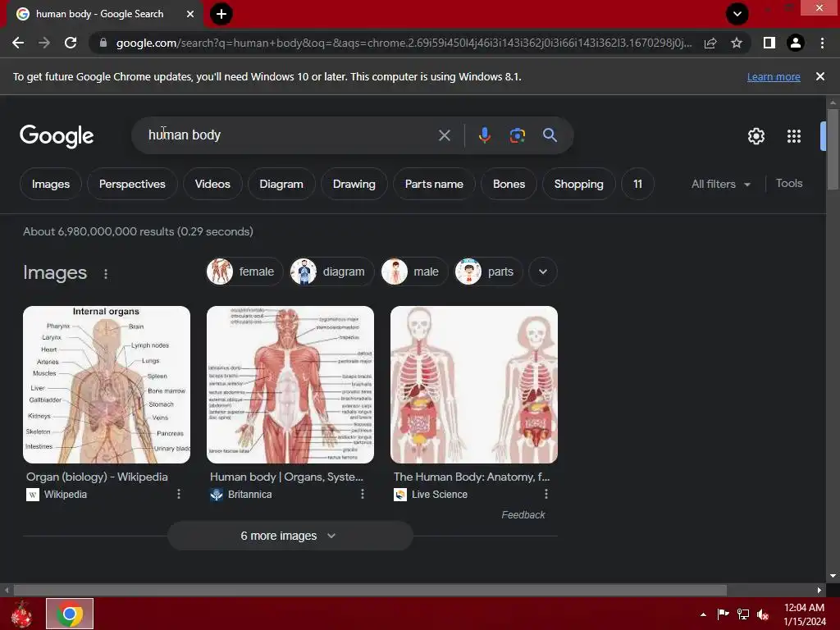Open the search Tools button

pos(789,183)
